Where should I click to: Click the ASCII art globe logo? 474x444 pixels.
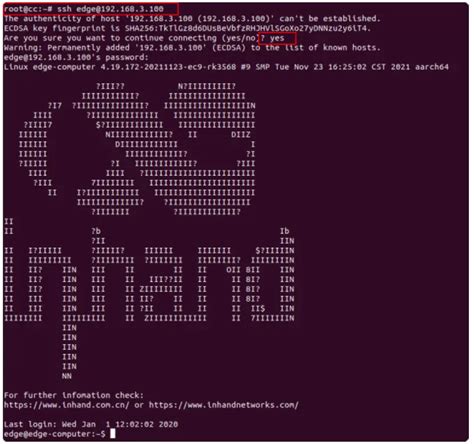[x=137, y=149]
